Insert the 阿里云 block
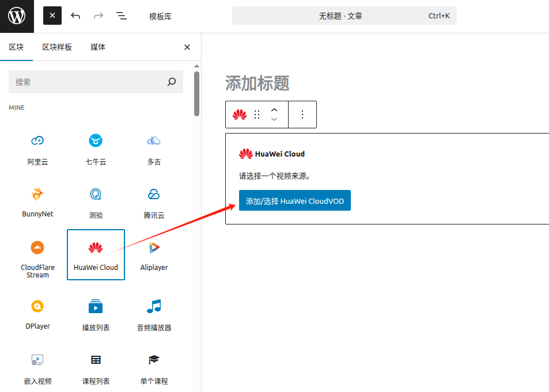Image resolution: width=549 pixels, height=392 pixels. pyautogui.click(x=37, y=150)
